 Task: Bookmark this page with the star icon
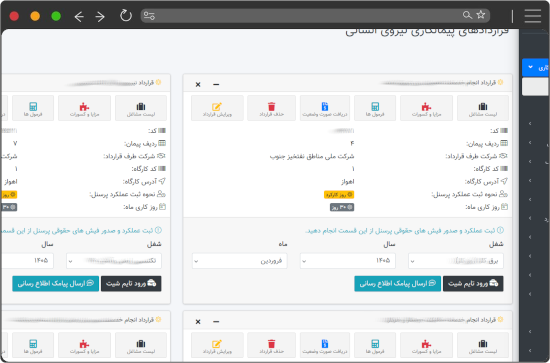pos(481,15)
